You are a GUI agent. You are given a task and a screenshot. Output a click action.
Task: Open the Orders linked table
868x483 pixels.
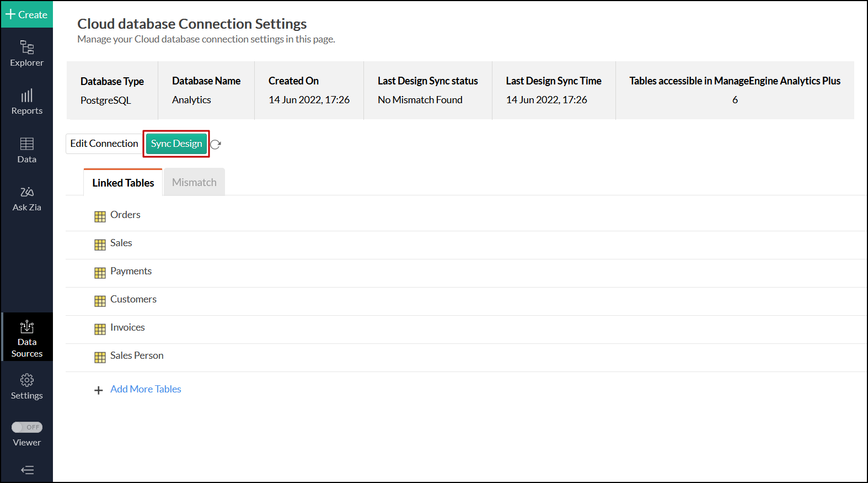pos(125,215)
